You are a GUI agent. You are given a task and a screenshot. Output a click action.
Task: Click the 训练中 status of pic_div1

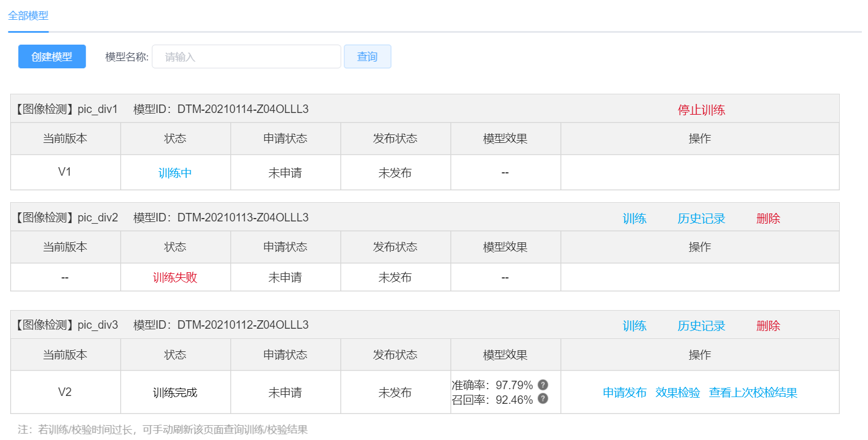click(176, 173)
